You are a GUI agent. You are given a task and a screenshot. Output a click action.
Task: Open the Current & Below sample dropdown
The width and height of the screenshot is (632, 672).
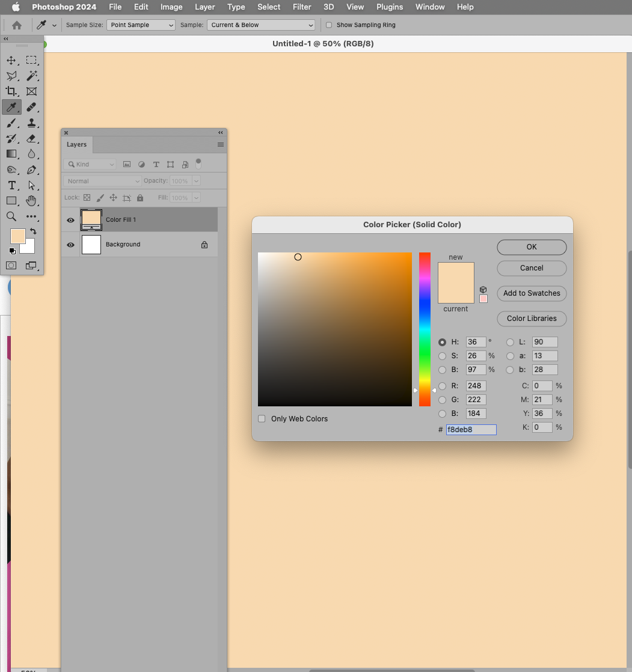pos(260,25)
